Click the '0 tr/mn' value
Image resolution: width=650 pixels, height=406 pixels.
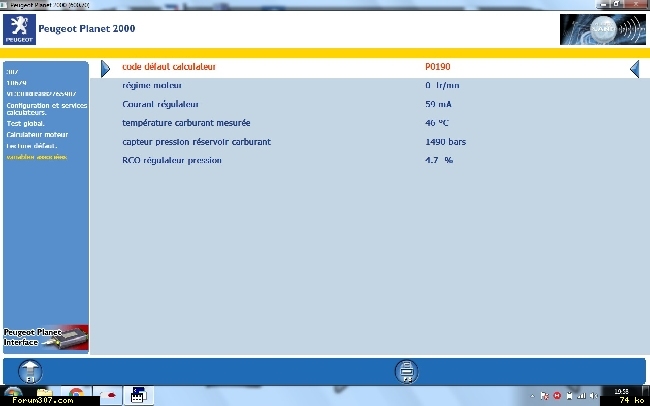pyautogui.click(x=442, y=85)
